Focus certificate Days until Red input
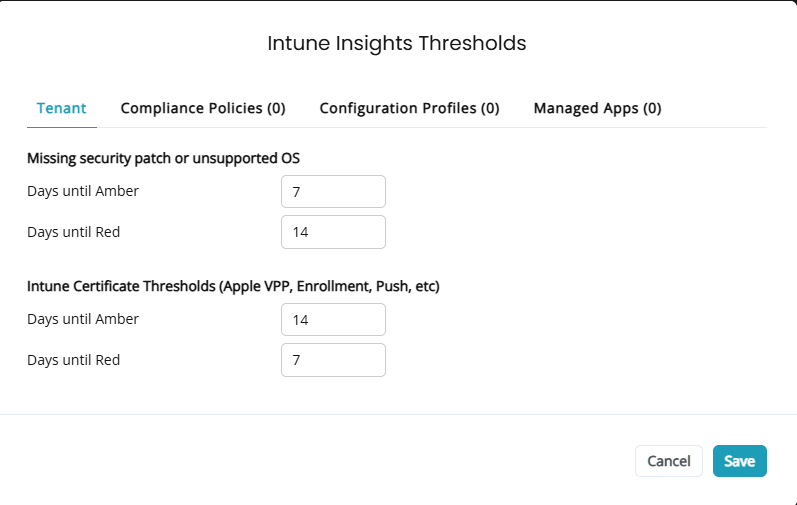 (333, 360)
